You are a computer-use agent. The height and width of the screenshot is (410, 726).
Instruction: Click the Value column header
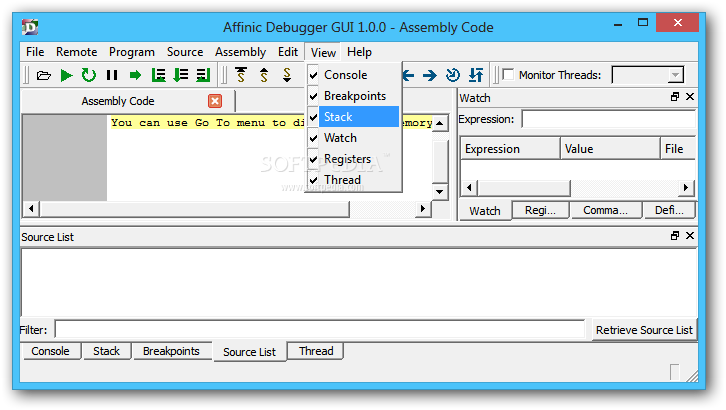pos(610,149)
